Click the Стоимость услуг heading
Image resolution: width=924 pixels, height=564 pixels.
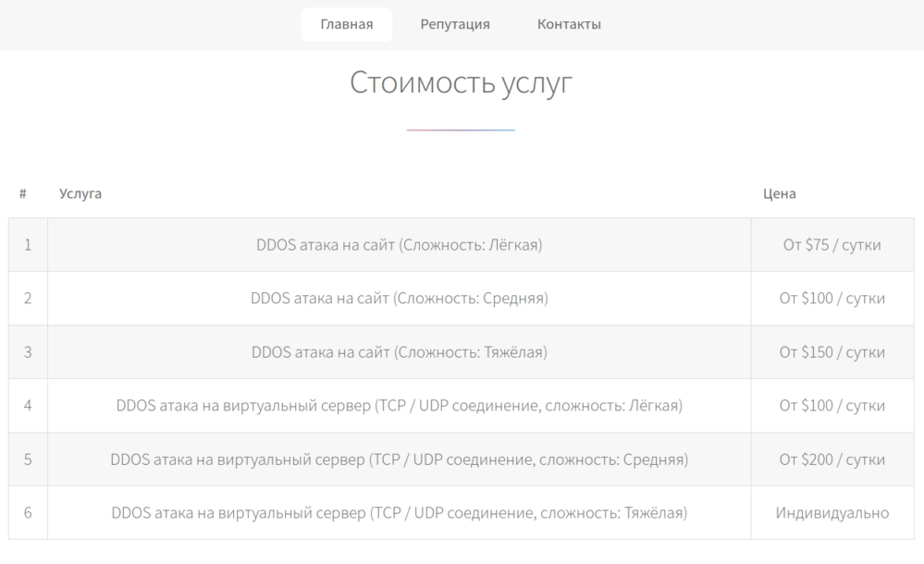tap(461, 82)
